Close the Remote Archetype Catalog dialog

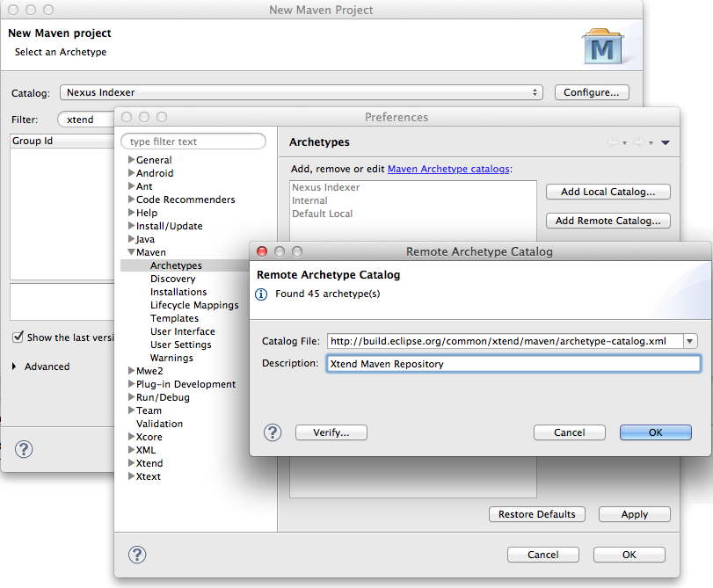click(x=262, y=251)
